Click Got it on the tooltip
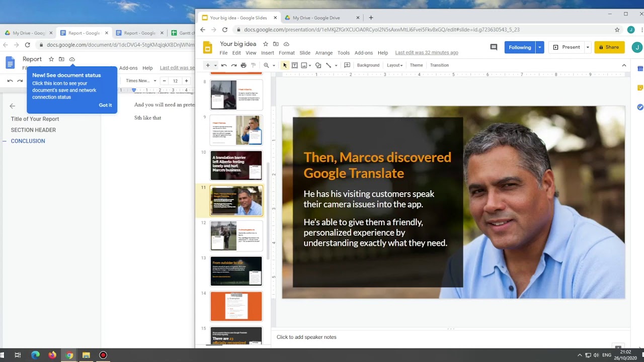Image resolution: width=644 pixels, height=362 pixels. pyautogui.click(x=105, y=105)
